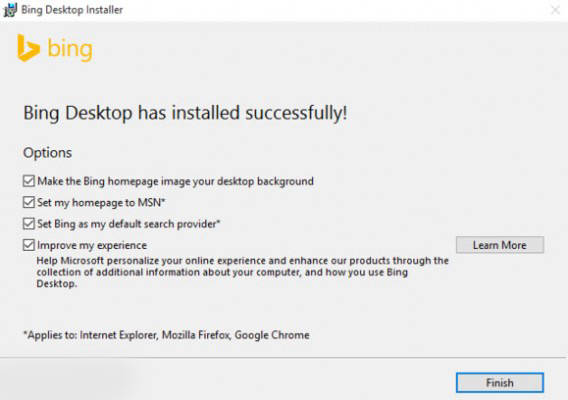568x400 pixels.
Task: Click the 'installed successfully!' heading
Action: (x=259, y=113)
